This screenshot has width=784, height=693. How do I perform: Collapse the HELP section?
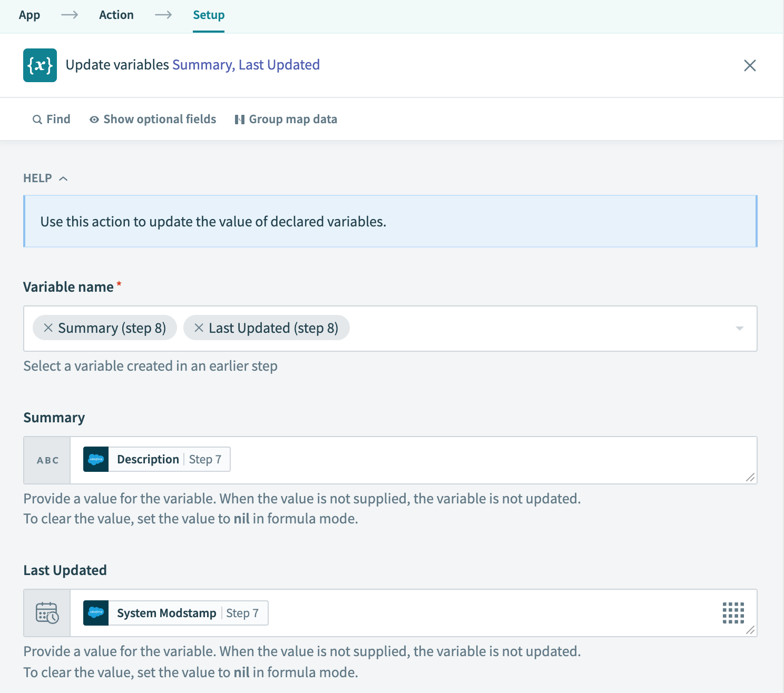coord(45,179)
